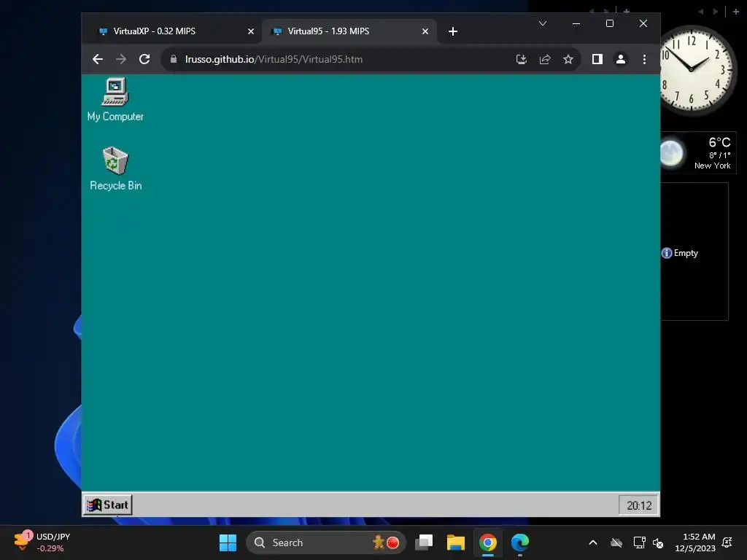
Task: Open Task View on taskbar
Action: click(424, 542)
